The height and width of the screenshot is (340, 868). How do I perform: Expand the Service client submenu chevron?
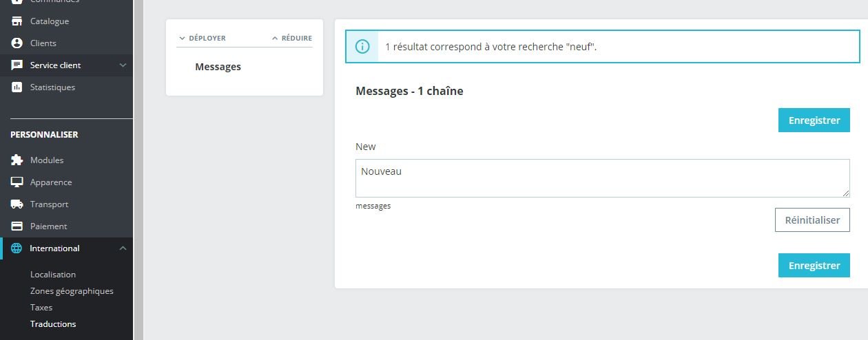tap(123, 65)
